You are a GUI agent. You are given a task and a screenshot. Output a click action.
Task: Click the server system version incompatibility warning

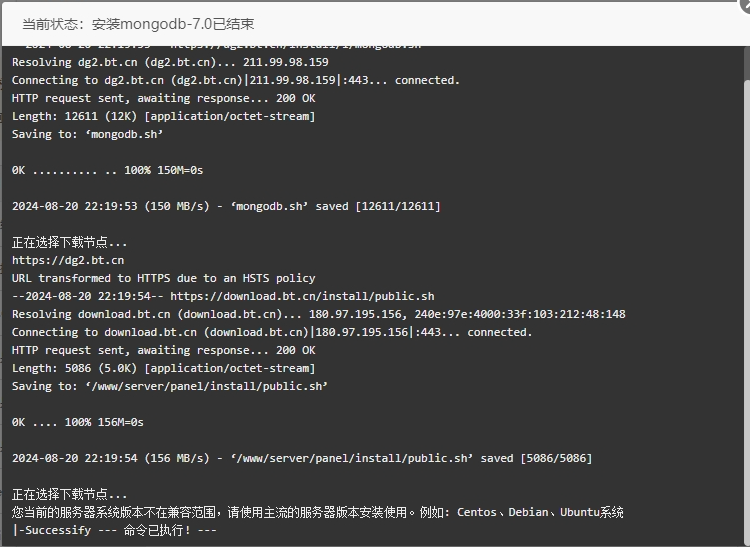[318, 513]
